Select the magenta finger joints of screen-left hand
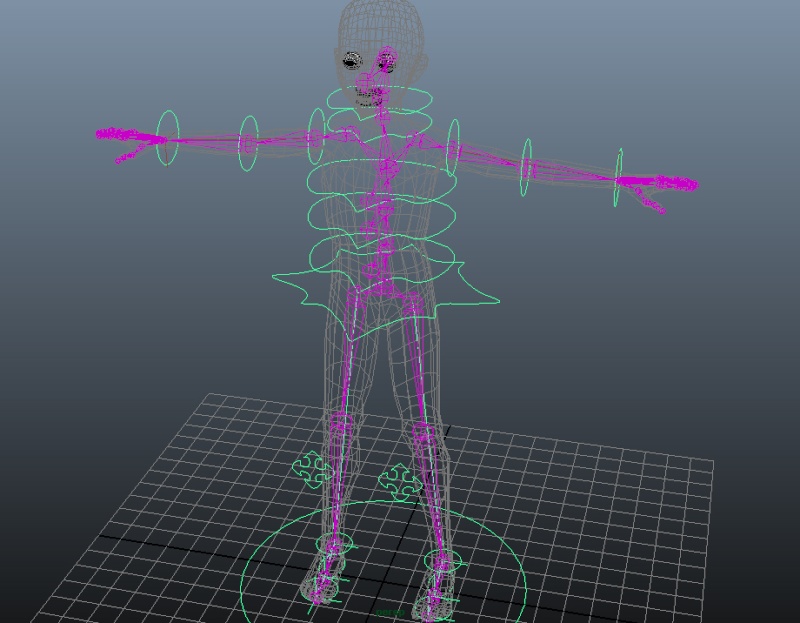Image resolution: width=800 pixels, height=623 pixels. tap(116, 135)
